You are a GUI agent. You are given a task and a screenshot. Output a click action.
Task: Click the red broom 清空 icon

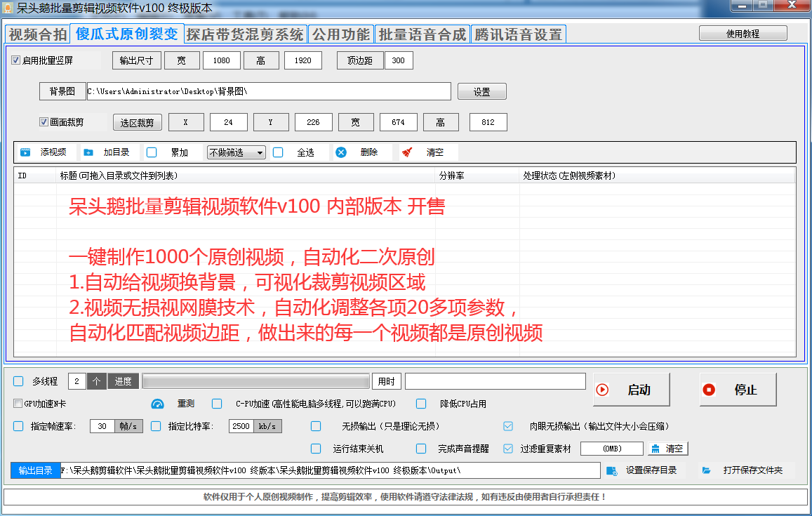coord(407,152)
